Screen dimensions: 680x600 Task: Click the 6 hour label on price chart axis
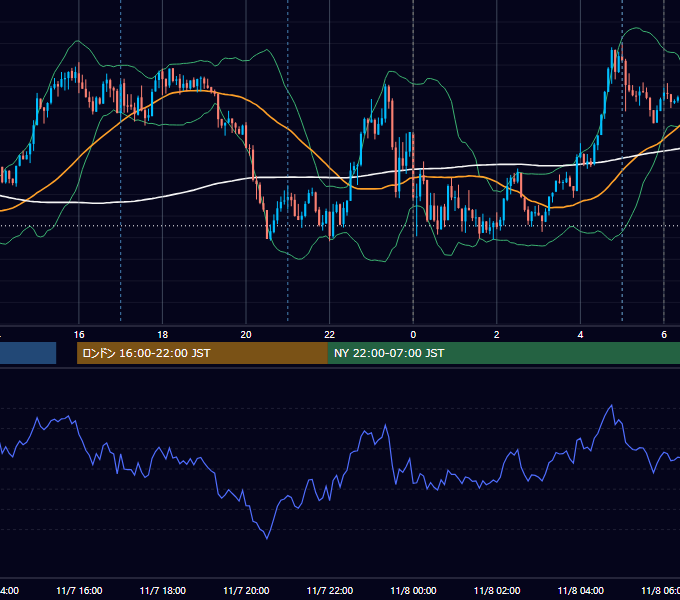664,335
